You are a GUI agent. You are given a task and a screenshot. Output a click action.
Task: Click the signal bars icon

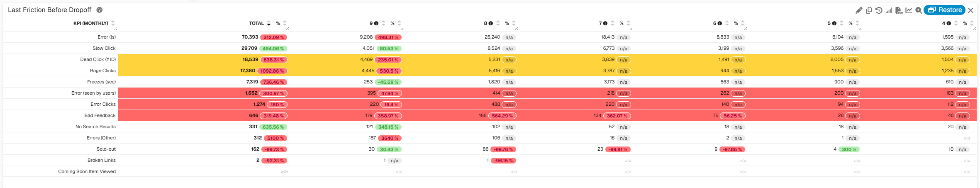[x=889, y=10]
